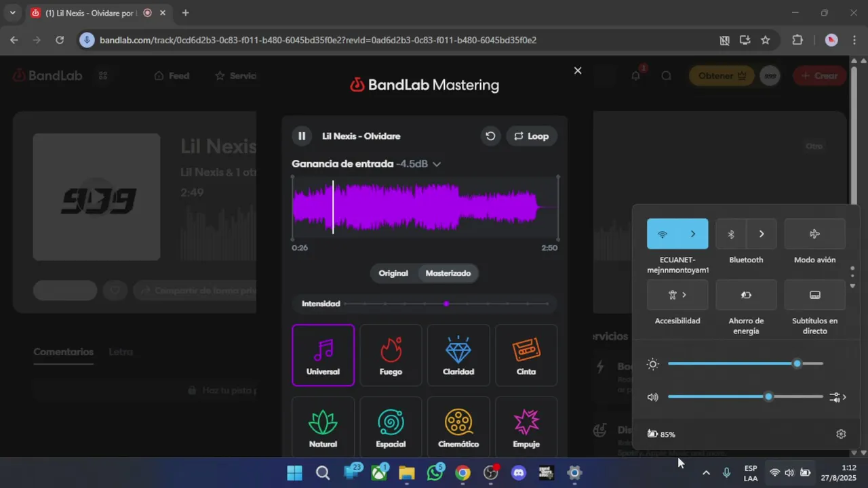Open the Chrome menu three dots
The height and width of the screenshot is (488, 868).
point(853,40)
